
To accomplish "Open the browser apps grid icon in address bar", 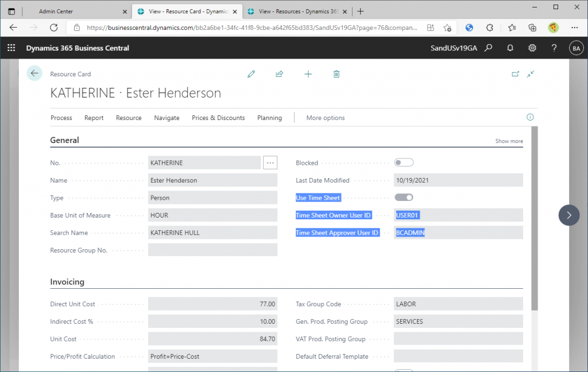I will click(x=431, y=28).
